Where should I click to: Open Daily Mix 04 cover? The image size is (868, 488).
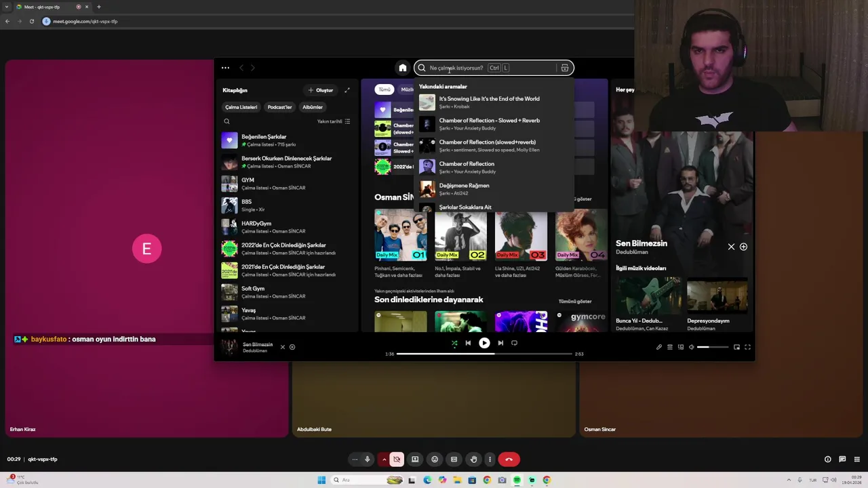click(581, 235)
